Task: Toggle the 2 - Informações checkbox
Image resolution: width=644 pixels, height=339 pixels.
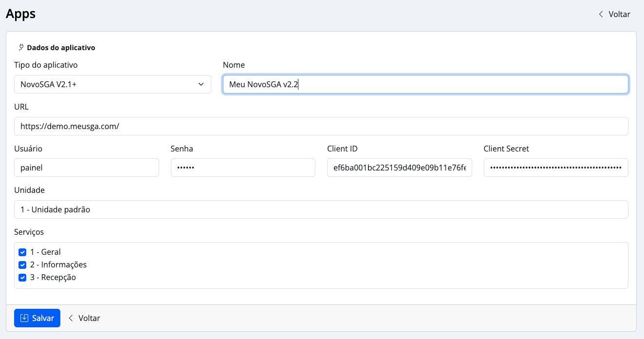Action: [x=22, y=265]
